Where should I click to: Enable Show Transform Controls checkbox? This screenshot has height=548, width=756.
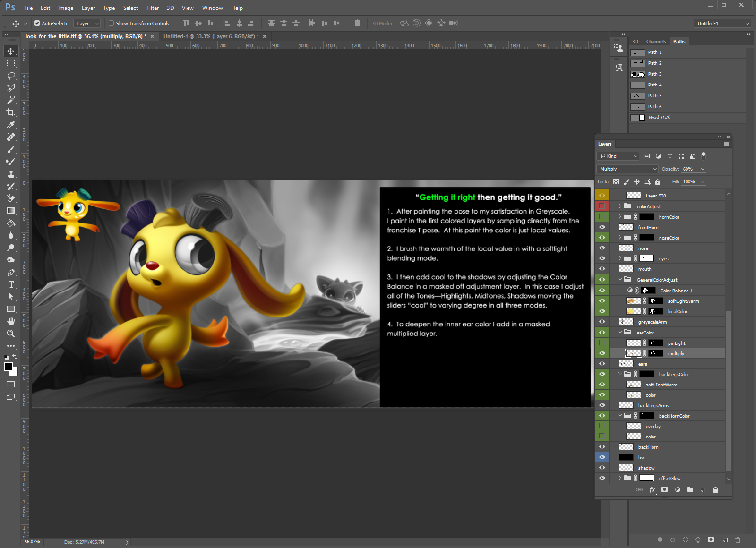coord(112,23)
